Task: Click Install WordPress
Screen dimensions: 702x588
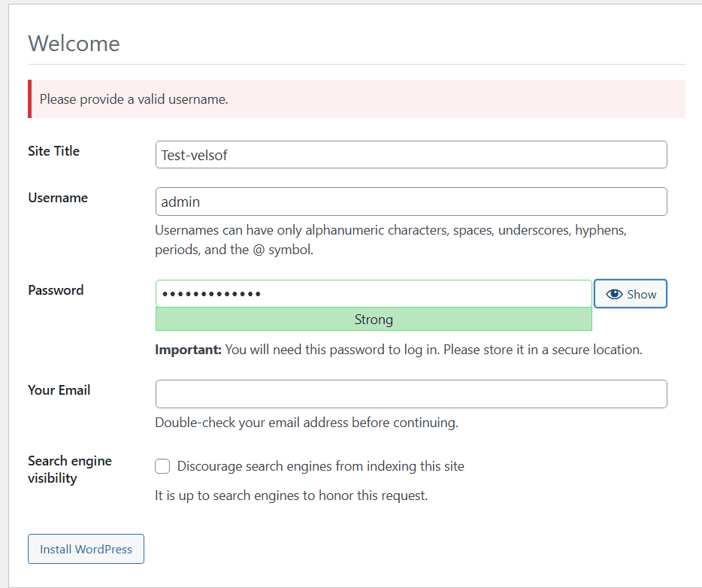Action: [85, 549]
